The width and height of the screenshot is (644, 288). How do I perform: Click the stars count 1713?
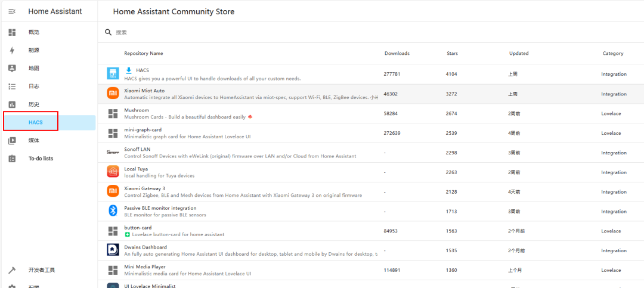(x=451, y=212)
